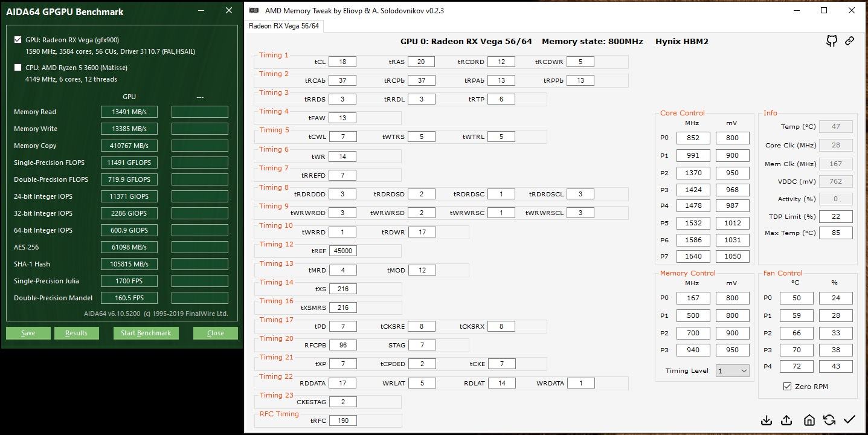The width and height of the screenshot is (868, 435).
Task: Select the tCWL input box
Action: coord(342,137)
